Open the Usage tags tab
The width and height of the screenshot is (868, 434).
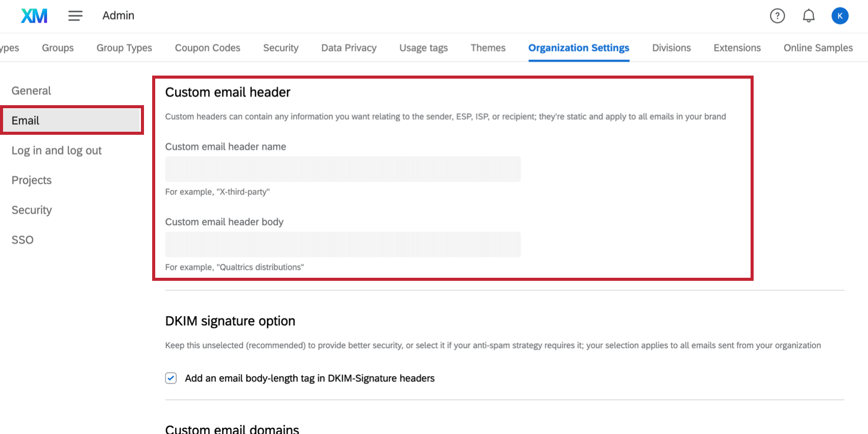coord(423,47)
